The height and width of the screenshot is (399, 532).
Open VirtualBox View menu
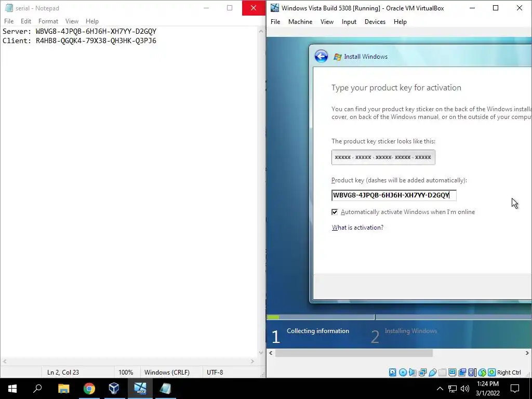(327, 22)
